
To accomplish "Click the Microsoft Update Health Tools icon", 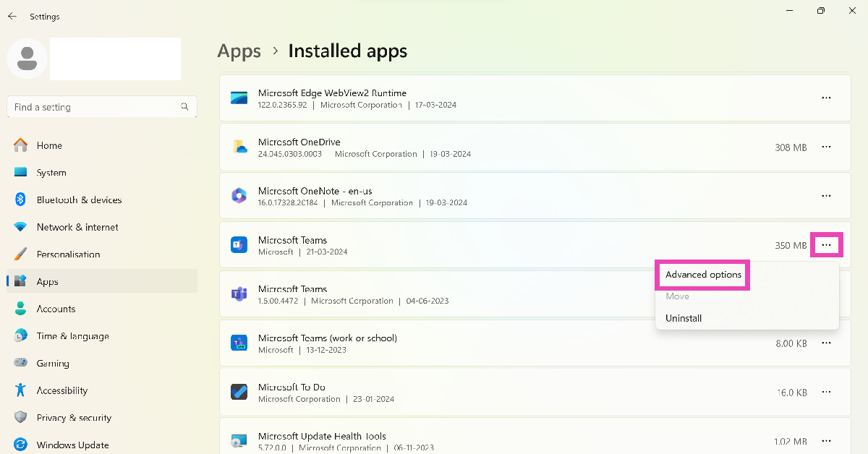I will pyautogui.click(x=239, y=441).
